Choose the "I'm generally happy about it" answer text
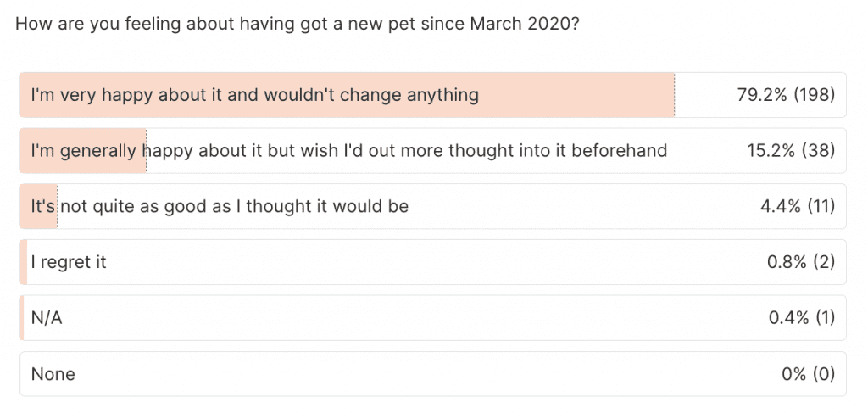This screenshot has height=419, width=868. 348,151
